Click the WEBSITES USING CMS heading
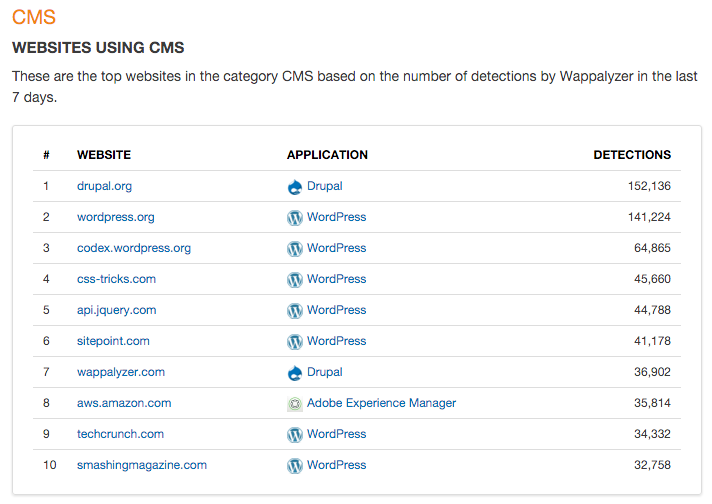This screenshot has height=504, width=712. point(98,48)
